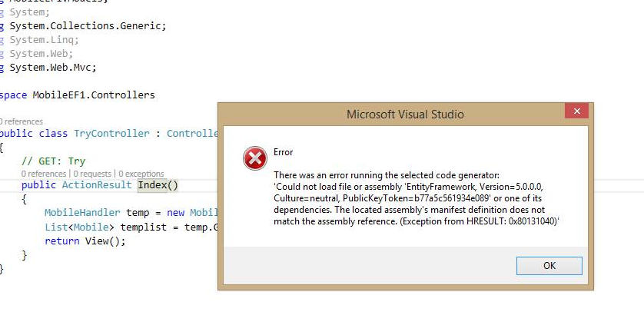Click the // GET: Try comment
Screen dimensions: 644x322
[53, 161]
